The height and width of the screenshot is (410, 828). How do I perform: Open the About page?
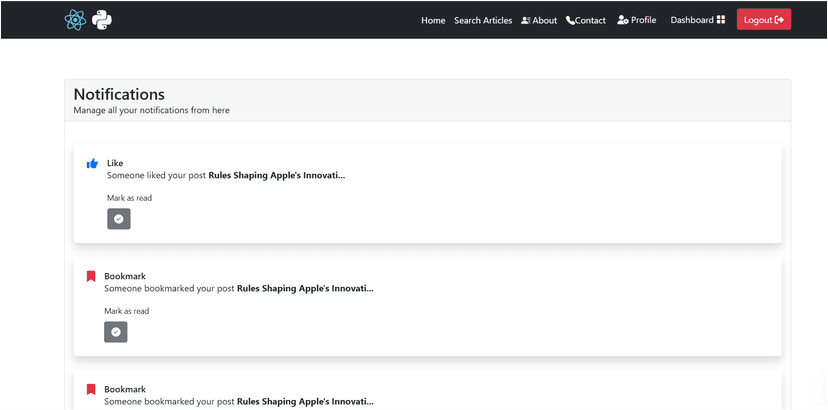[545, 20]
